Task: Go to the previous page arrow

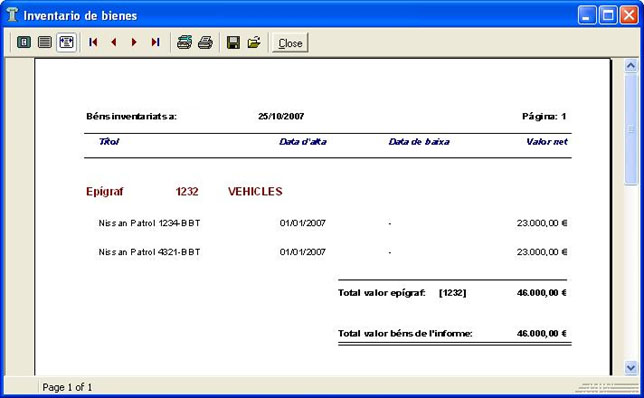Action: [x=114, y=42]
